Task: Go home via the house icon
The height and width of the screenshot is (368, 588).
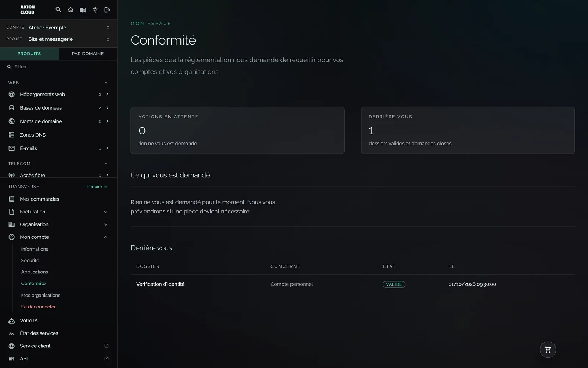Action: (x=71, y=10)
